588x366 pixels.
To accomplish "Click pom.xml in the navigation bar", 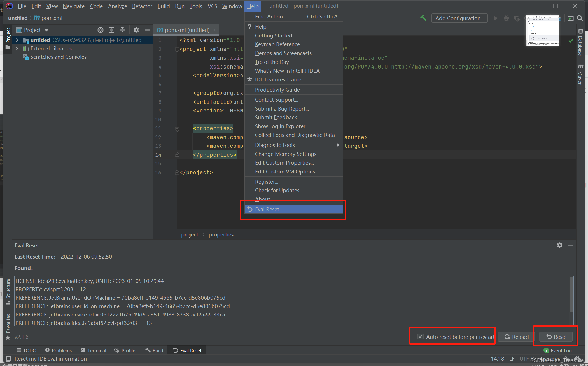I will [48, 18].
